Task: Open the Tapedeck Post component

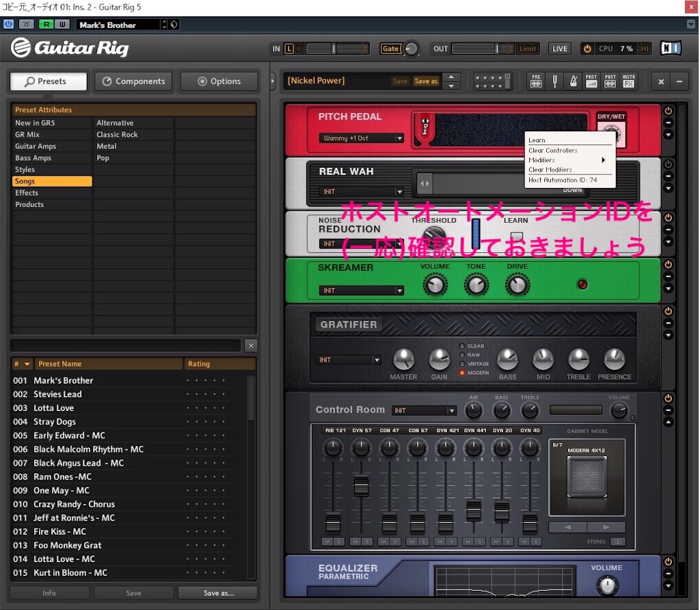Action: tap(610, 81)
